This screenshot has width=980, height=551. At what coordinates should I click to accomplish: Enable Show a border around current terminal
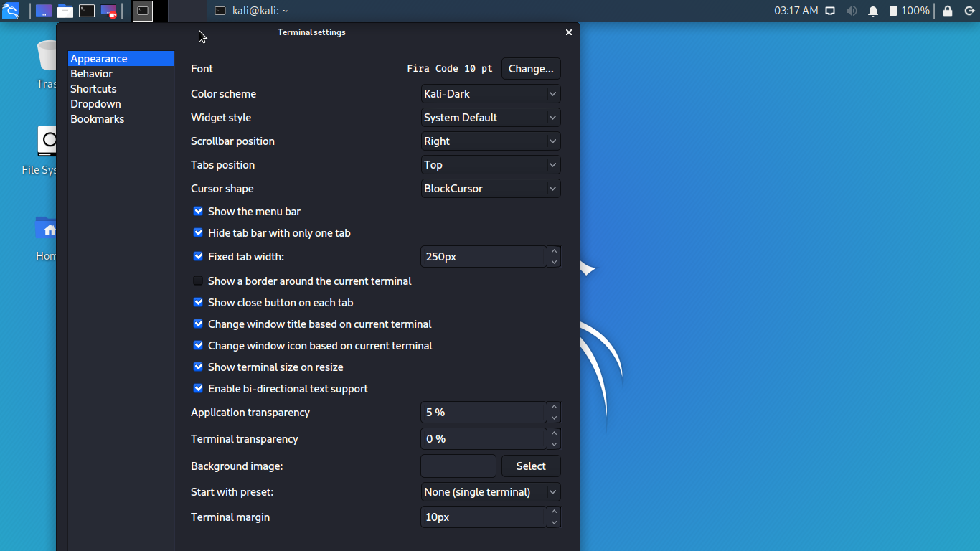(x=199, y=281)
